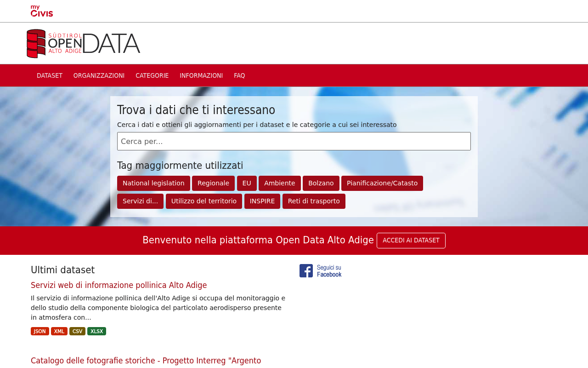Focus the 'Cerca per...' search field
The height and width of the screenshot is (368, 588).
[294, 141]
